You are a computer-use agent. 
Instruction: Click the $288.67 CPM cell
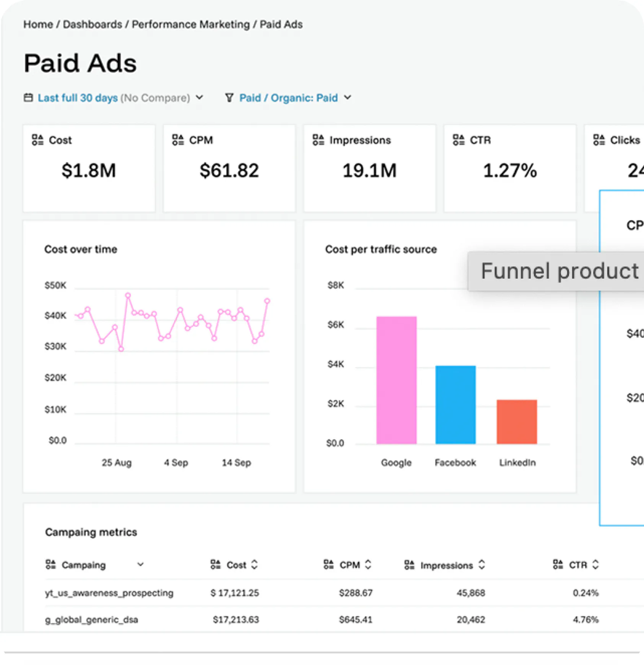356,593
